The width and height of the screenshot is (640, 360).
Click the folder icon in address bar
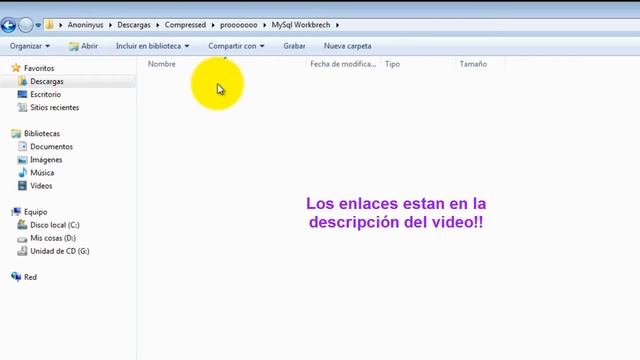[x=50, y=25]
